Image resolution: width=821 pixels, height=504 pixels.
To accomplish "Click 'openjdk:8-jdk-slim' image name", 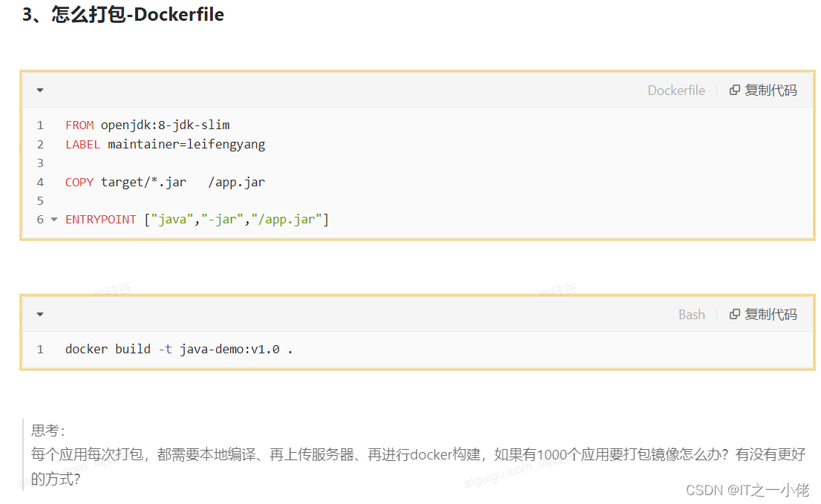I will 166,125.
